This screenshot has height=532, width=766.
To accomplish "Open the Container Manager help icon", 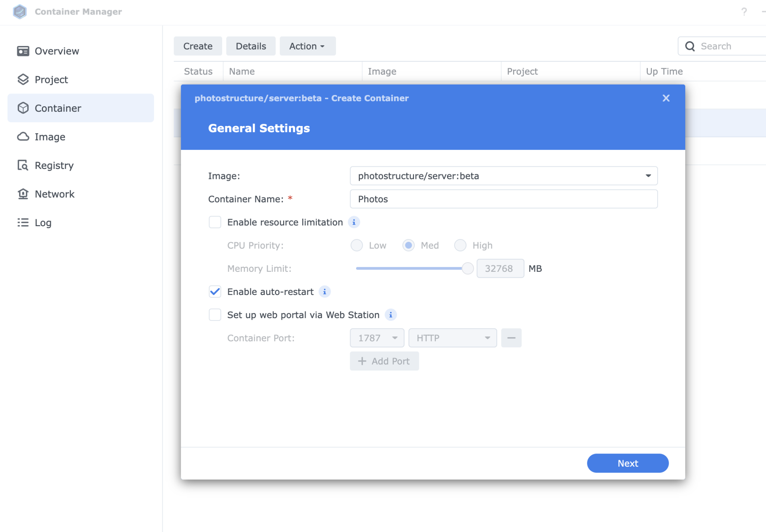I will pos(744,12).
